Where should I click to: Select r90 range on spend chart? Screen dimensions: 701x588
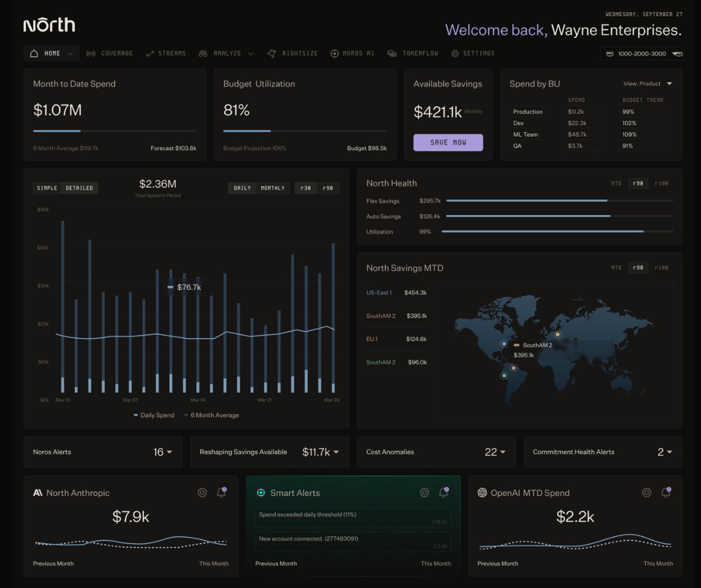(x=328, y=188)
